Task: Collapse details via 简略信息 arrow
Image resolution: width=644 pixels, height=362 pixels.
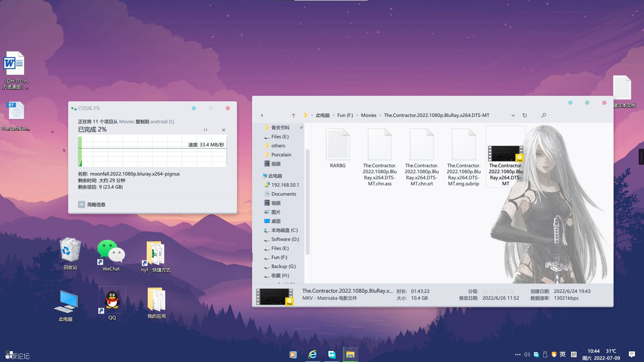Action: [82, 204]
